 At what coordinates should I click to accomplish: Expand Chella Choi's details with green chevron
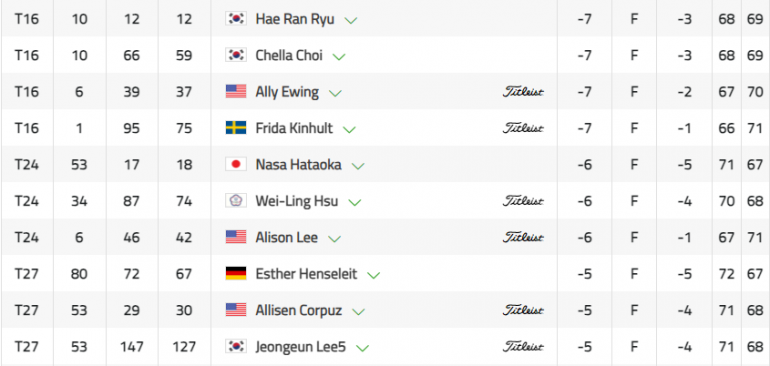[339, 56]
